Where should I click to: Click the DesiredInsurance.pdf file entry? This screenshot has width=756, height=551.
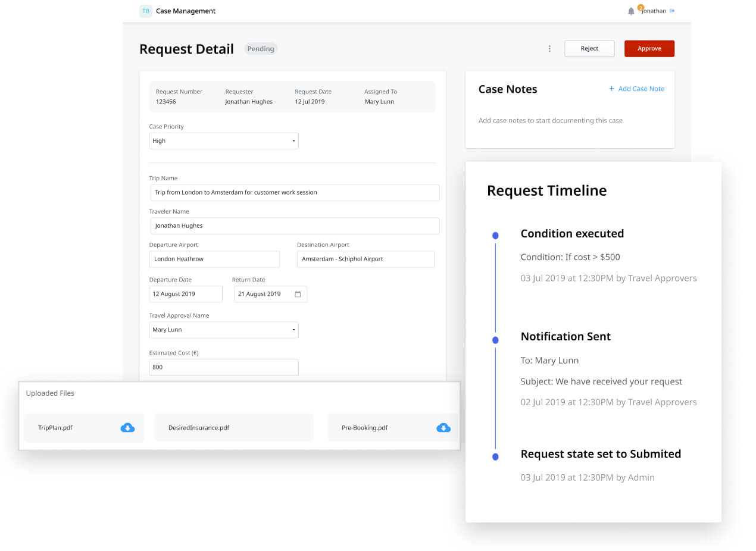point(233,427)
